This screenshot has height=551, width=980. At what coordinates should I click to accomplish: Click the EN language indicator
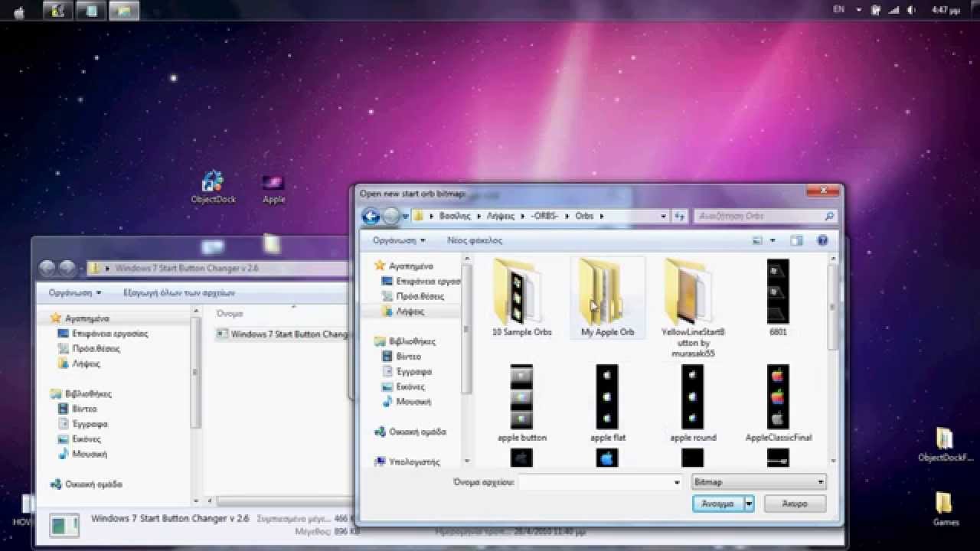838,10
